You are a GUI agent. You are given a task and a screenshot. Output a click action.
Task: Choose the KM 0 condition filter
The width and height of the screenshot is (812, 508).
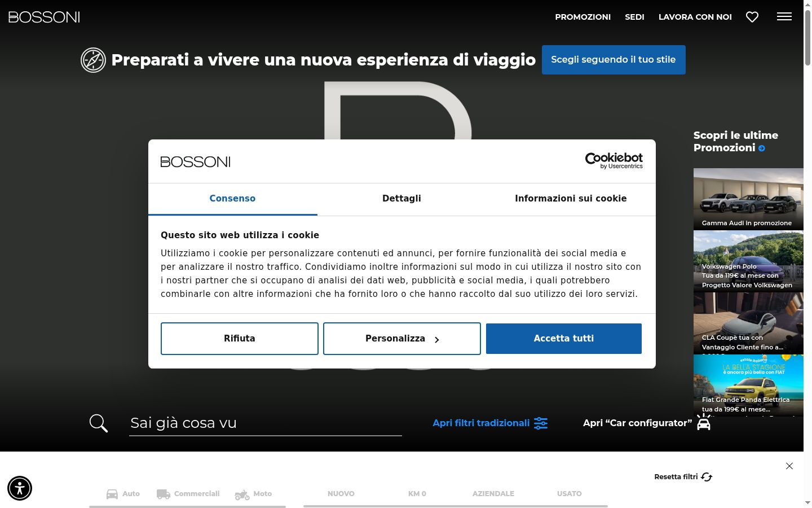[417, 494]
